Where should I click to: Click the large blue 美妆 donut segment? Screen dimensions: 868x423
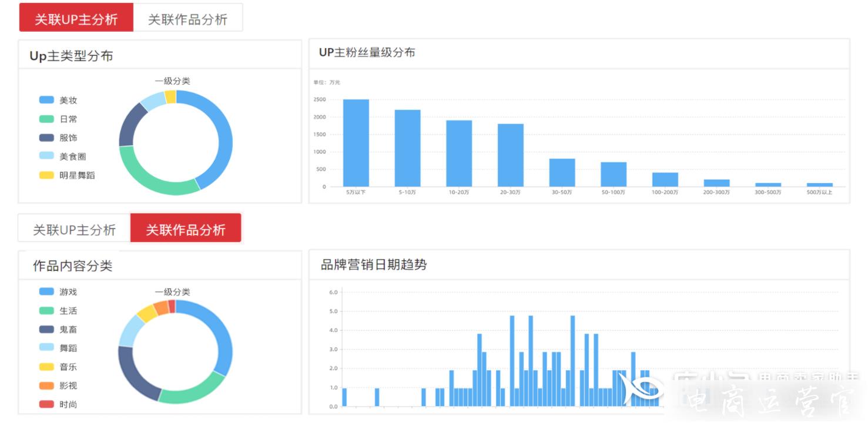point(224,141)
